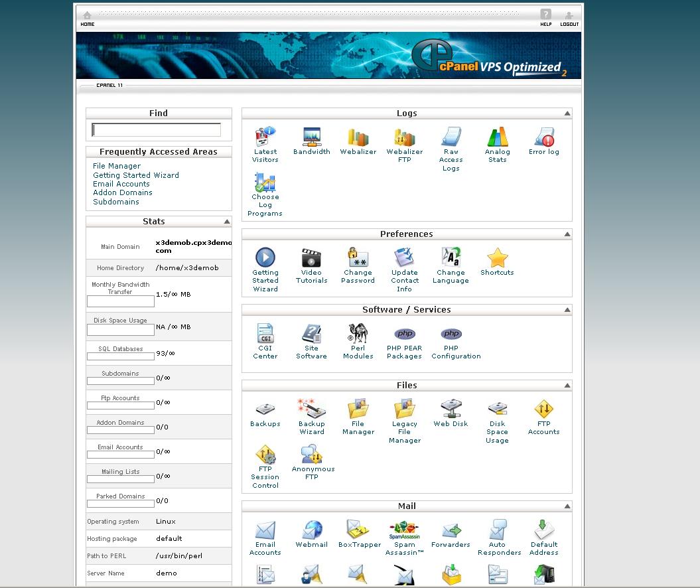700x588 pixels.
Task: Open Addon Domains sidebar link
Action: [x=122, y=192]
